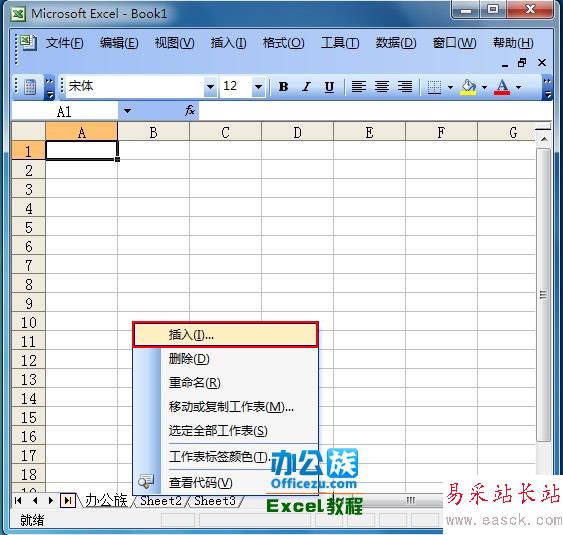Click the Excel workbook icon in the menu bar
This screenshot has width=563, height=535.
point(28,43)
